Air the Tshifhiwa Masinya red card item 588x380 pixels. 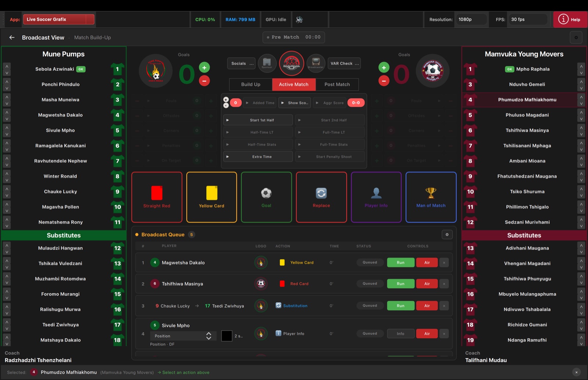point(427,284)
